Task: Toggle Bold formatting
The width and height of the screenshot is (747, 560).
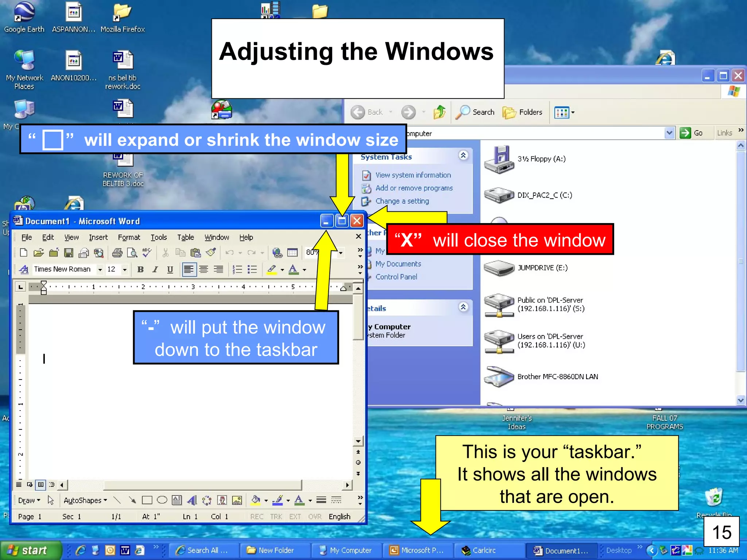Action: click(x=140, y=269)
